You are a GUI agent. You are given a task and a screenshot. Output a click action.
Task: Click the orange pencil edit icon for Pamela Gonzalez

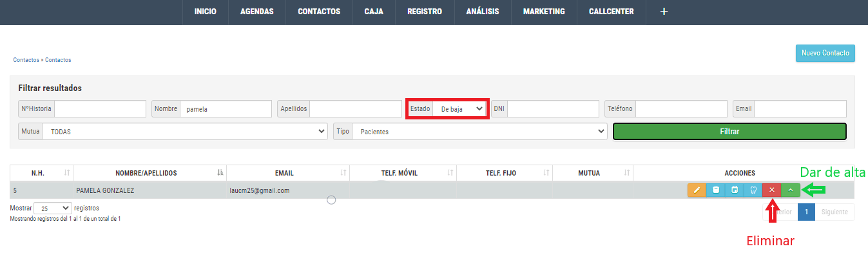tap(697, 190)
